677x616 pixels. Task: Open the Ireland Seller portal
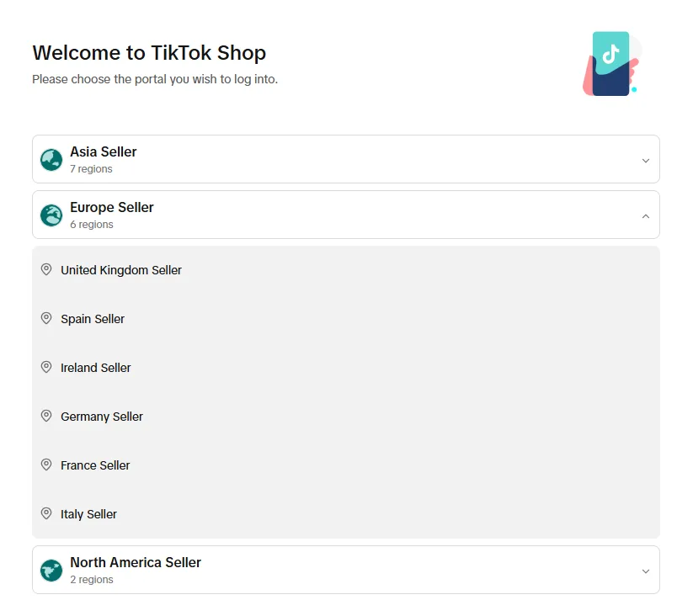tap(96, 368)
